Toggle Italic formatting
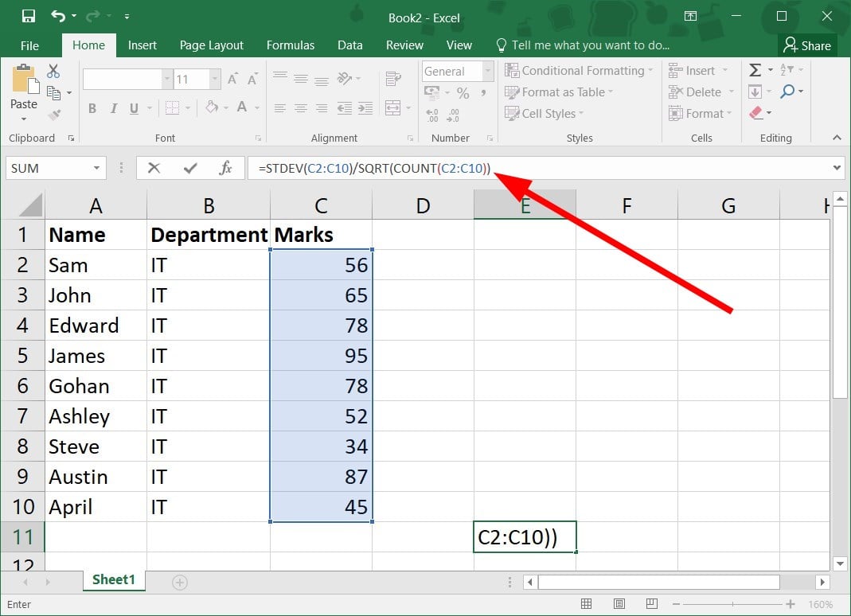Screen dimensions: 851x616 tap(113, 108)
